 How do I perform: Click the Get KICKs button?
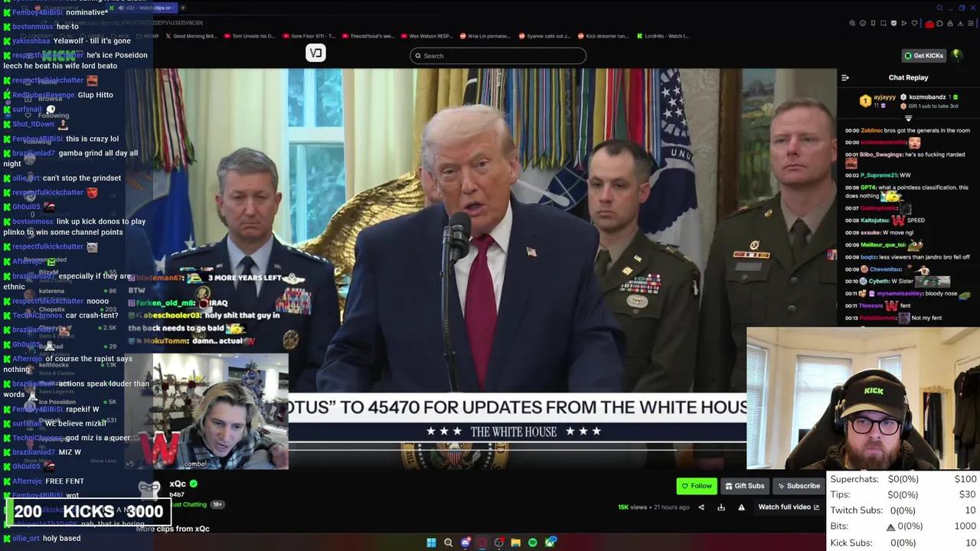coord(923,55)
